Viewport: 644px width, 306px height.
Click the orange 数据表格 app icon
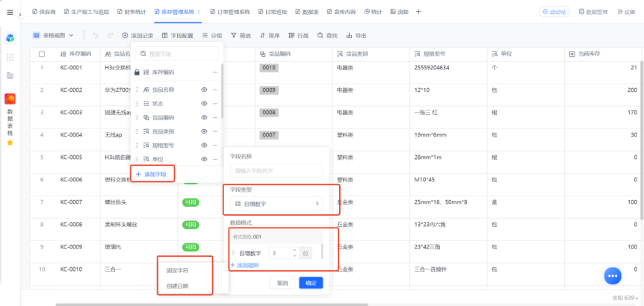click(x=10, y=99)
